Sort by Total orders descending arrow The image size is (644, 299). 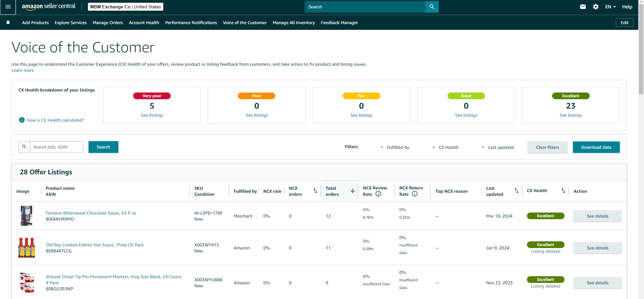pyautogui.click(x=353, y=191)
